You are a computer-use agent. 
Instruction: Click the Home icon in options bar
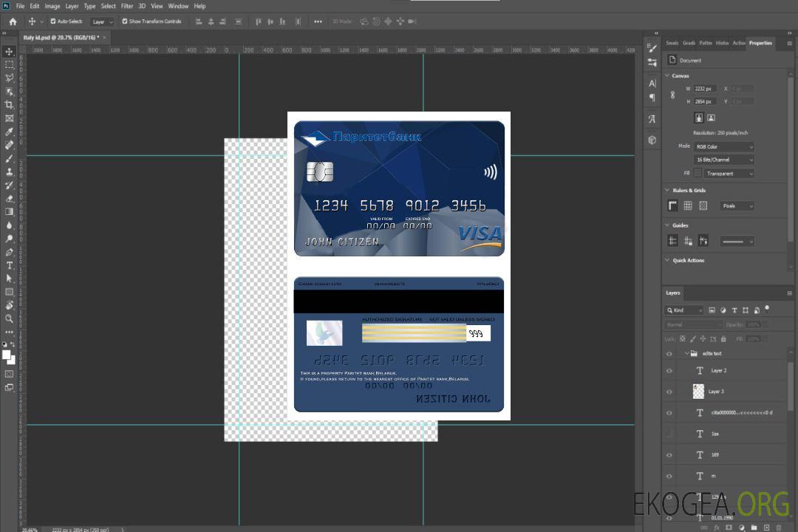point(13,21)
